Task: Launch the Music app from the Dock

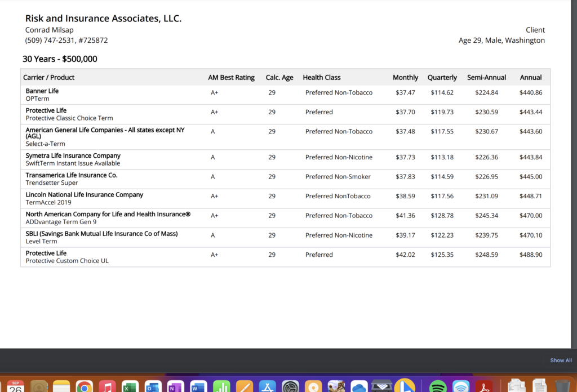Action: (107, 387)
